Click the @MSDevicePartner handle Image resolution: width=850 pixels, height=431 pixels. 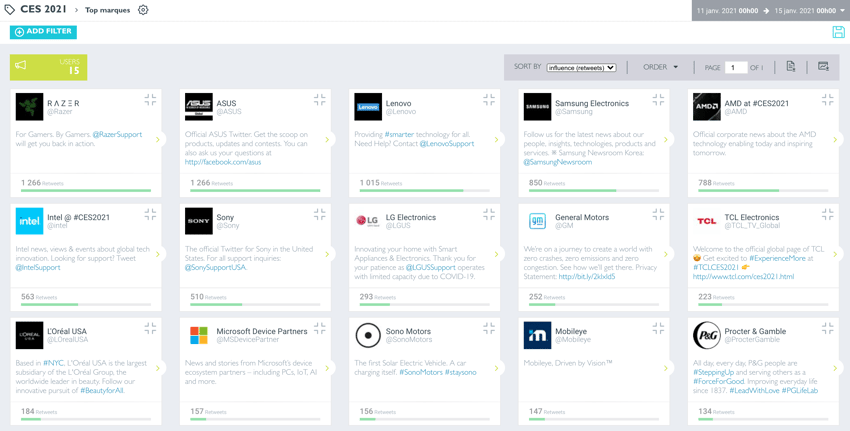(248, 340)
